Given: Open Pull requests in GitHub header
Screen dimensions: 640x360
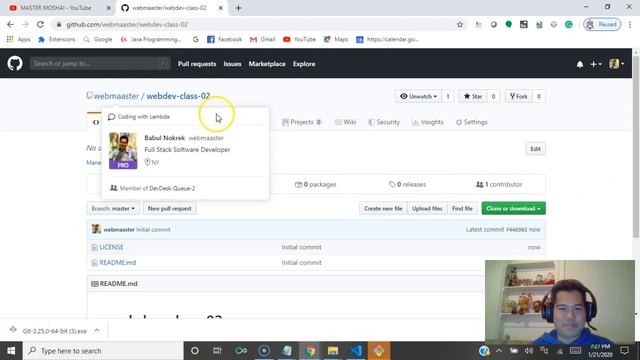Looking at the screenshot, I should pyautogui.click(x=197, y=64).
